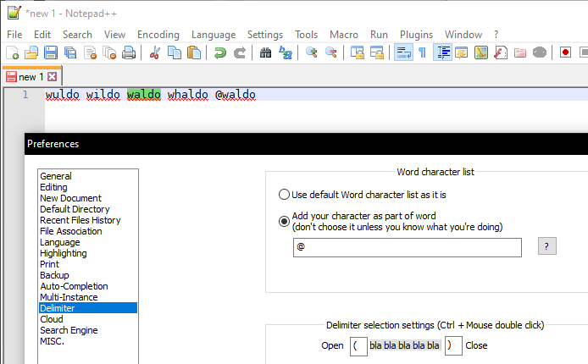
Task: Toggle indent guide toolbar icon
Action: pyautogui.click(x=442, y=52)
